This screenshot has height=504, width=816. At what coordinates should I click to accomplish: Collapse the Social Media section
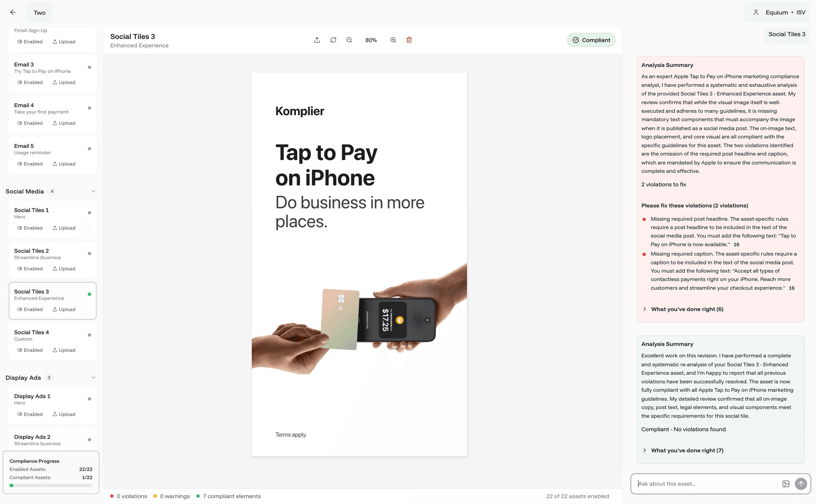pyautogui.click(x=93, y=191)
